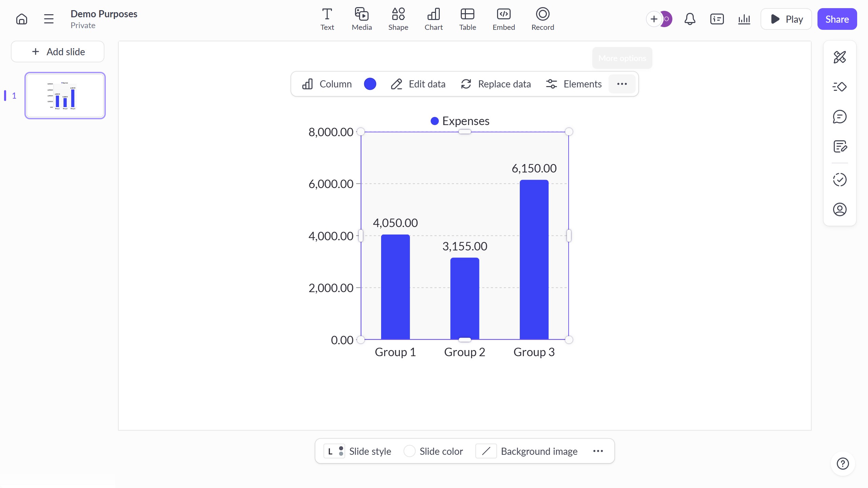Viewport: 868px width, 488px height.
Task: Change chart type from Column
Action: (x=327, y=84)
